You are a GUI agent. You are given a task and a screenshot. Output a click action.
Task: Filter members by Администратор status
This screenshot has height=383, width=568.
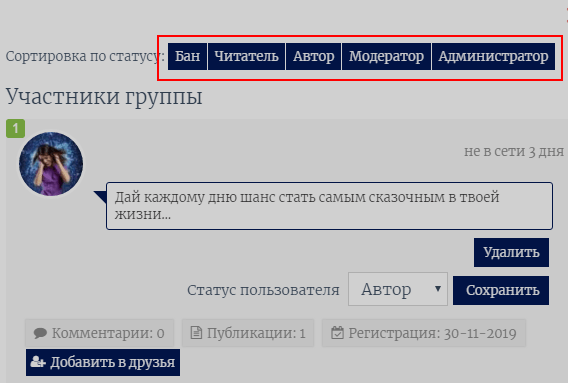(x=493, y=57)
